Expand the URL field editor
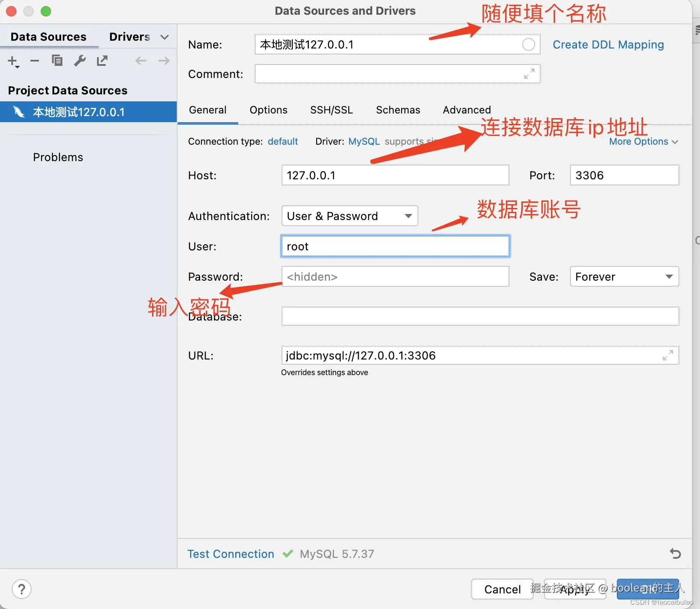Image resolution: width=700 pixels, height=609 pixels. click(x=668, y=355)
